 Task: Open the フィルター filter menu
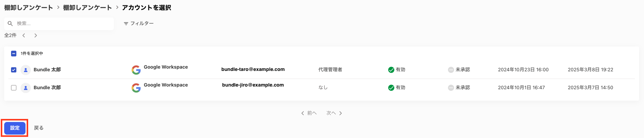click(139, 24)
